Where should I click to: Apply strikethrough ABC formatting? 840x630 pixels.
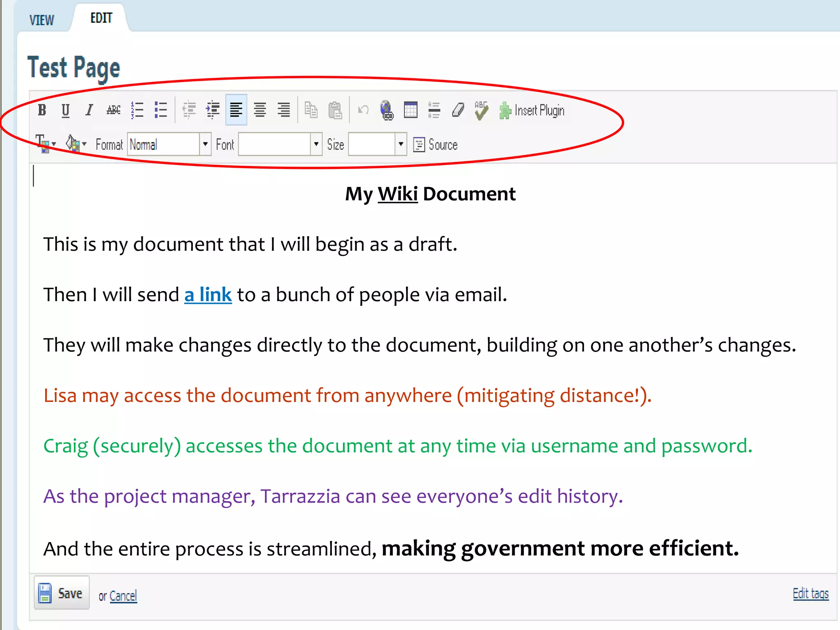point(113,110)
